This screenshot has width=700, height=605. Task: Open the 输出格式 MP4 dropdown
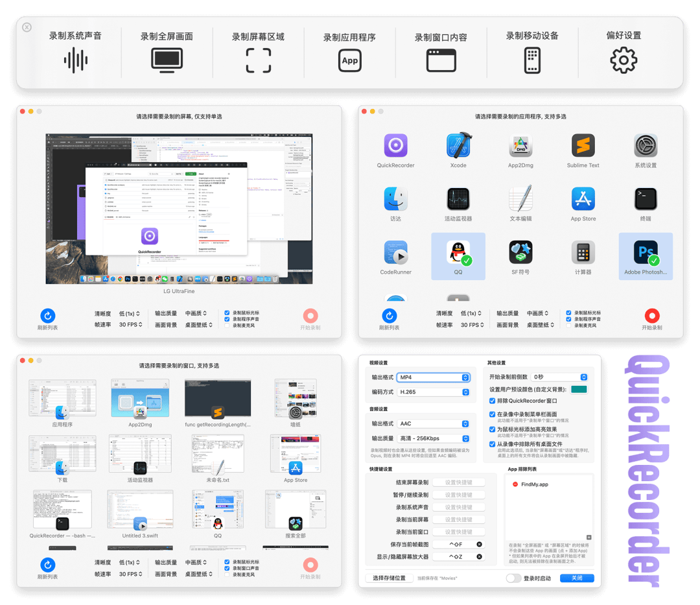click(434, 377)
